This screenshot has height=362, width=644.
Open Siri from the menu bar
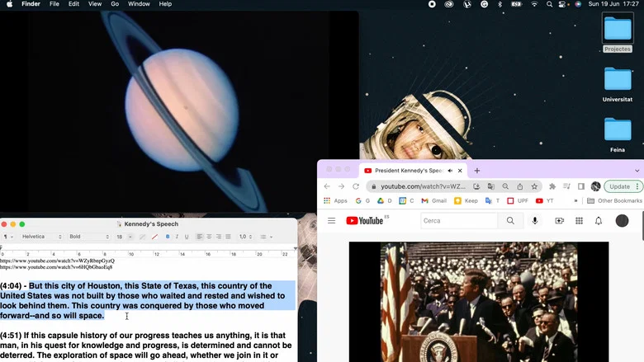[578, 4]
